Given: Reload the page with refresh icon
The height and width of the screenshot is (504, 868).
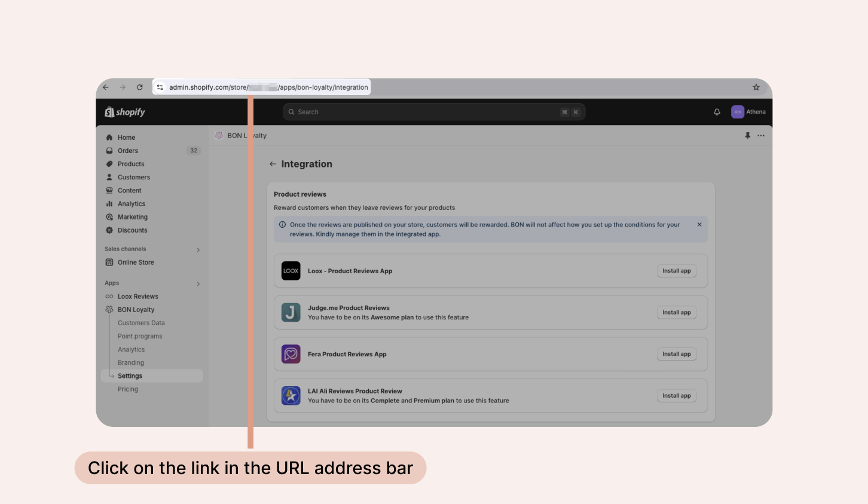Looking at the screenshot, I should pyautogui.click(x=139, y=87).
